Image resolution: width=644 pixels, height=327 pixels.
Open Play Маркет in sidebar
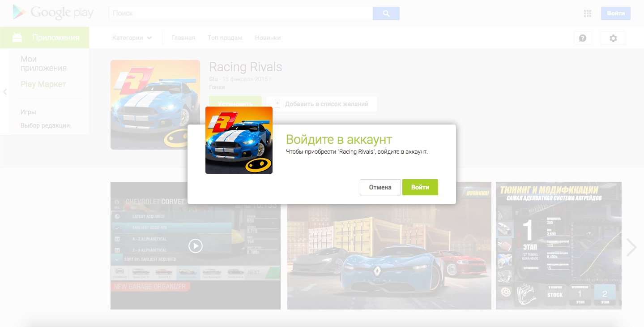(x=43, y=84)
